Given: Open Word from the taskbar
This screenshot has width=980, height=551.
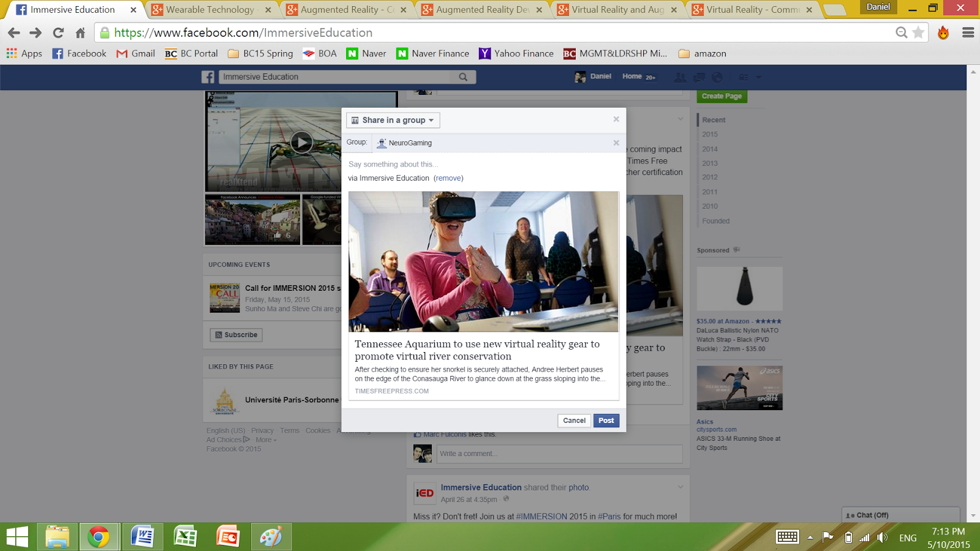Looking at the screenshot, I should pos(142,537).
